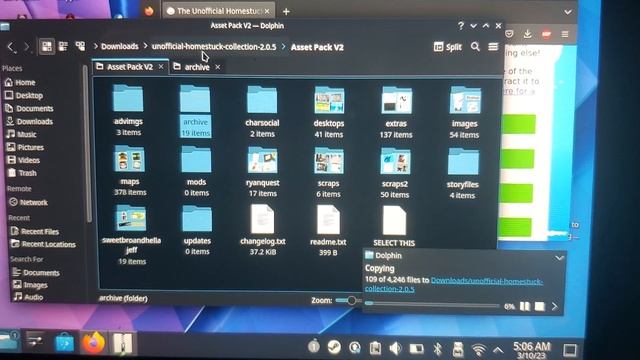Open Videos in Places panel
This screenshot has height=360, width=640.
coord(24,160)
